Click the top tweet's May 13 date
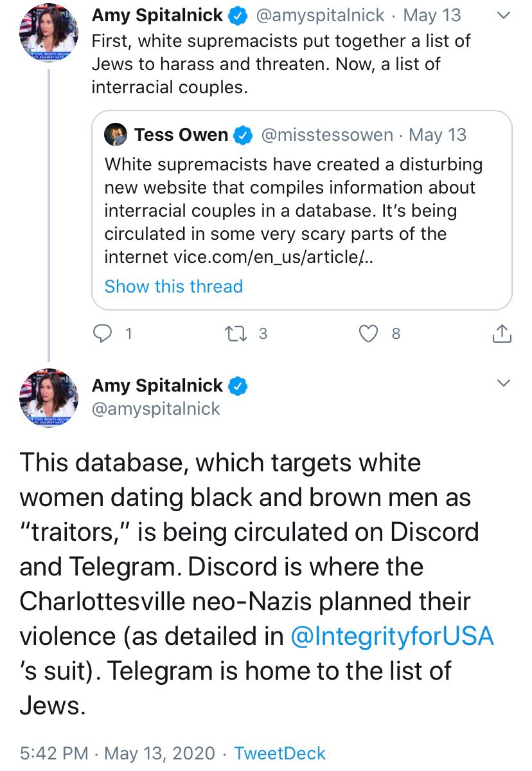The height and width of the screenshot is (771, 532). [432, 15]
